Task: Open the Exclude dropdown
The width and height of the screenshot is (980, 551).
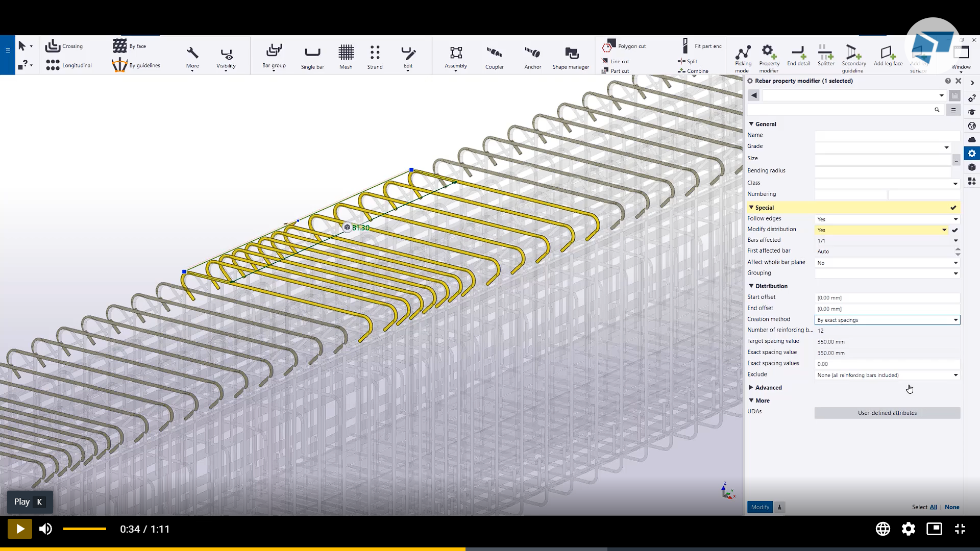Action: tap(955, 375)
